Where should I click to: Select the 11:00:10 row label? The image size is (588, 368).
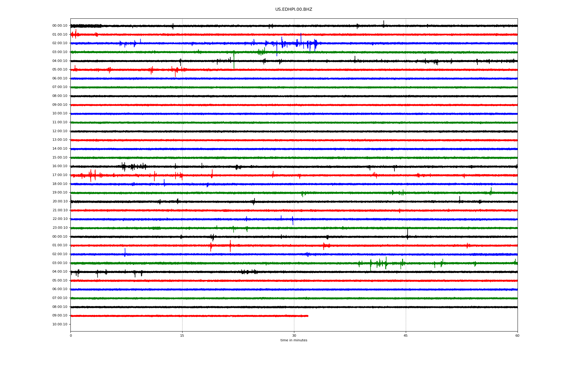[x=60, y=122]
